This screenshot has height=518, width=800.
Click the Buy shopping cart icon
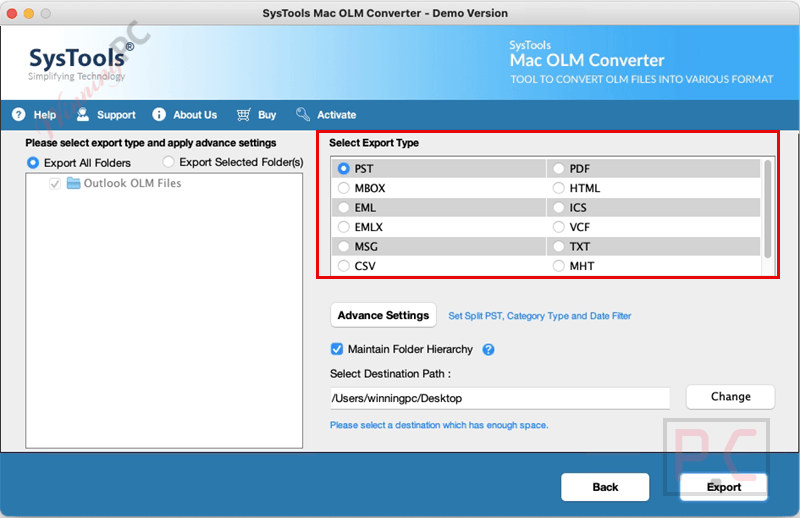(243, 114)
